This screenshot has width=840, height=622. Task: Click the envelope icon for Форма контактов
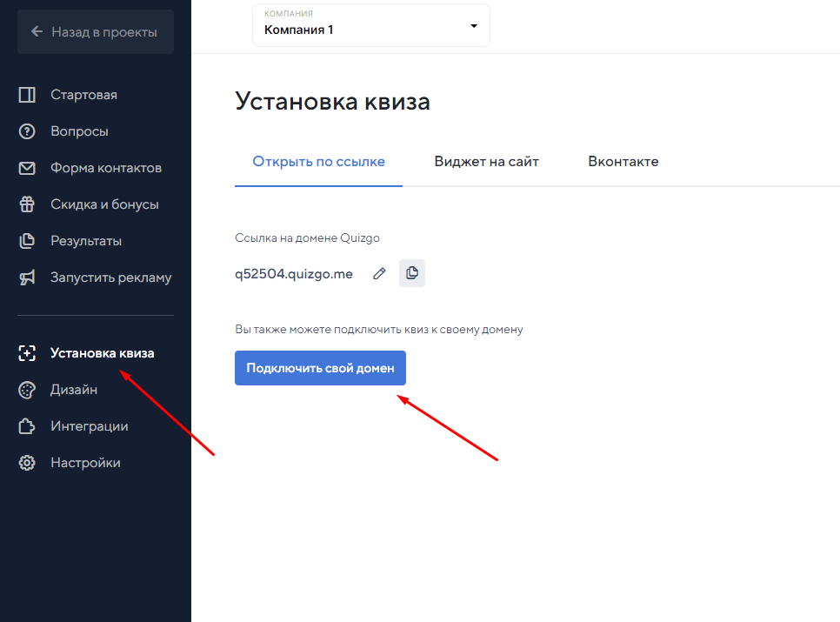tap(27, 168)
